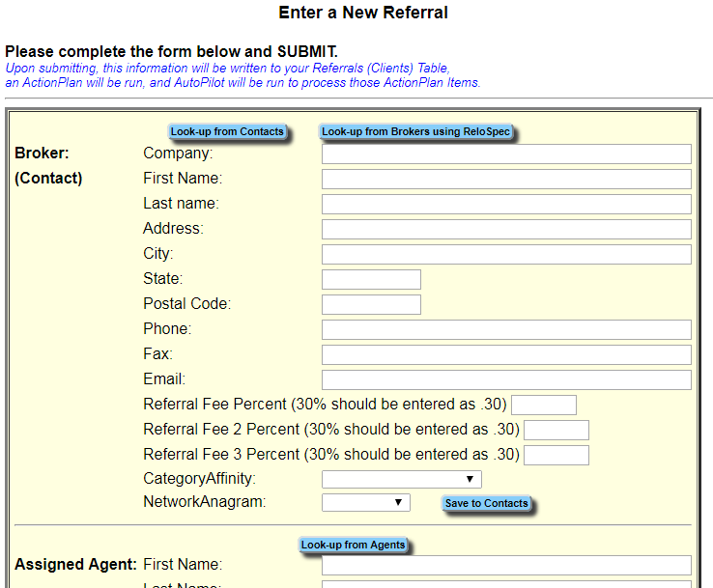The width and height of the screenshot is (713, 588).
Task: Focus the Fax input field
Action: (506, 355)
